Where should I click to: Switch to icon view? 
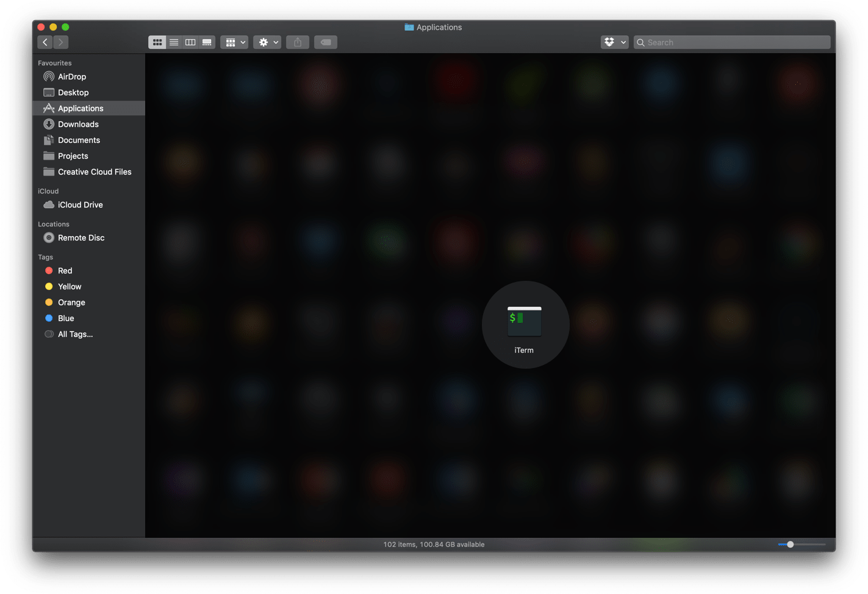(x=157, y=42)
